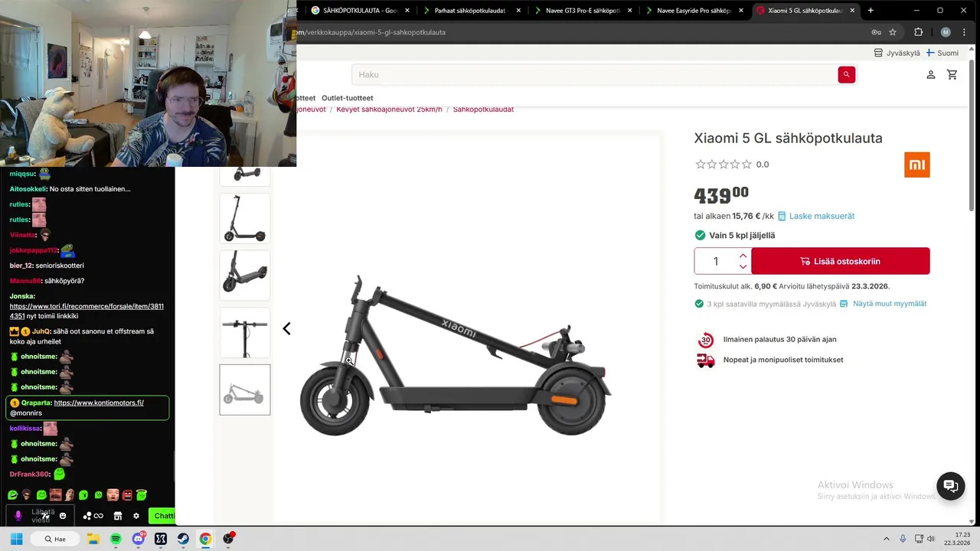Click the Chrome icon in the taskbar
Screen dimensions: 980x551
[x=205, y=539]
